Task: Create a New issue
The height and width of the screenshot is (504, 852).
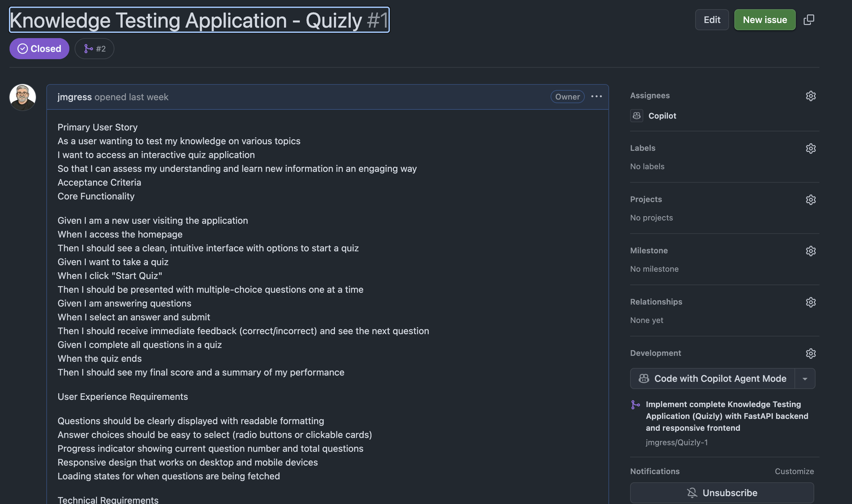Action: point(765,20)
